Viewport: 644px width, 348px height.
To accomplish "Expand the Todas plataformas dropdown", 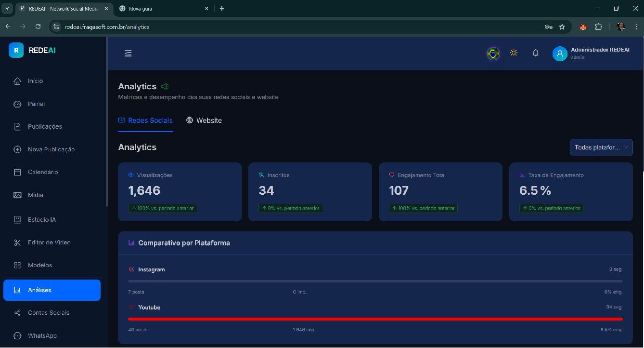I will [x=601, y=147].
